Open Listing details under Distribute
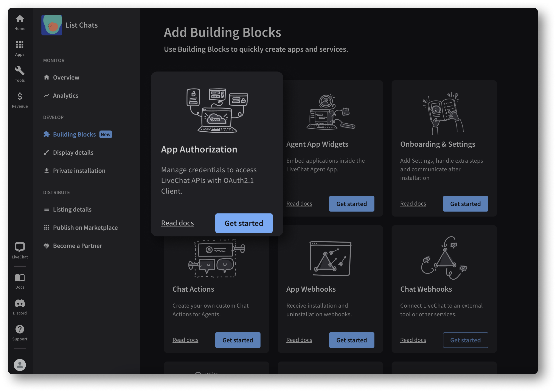The image size is (556, 392). click(x=72, y=209)
